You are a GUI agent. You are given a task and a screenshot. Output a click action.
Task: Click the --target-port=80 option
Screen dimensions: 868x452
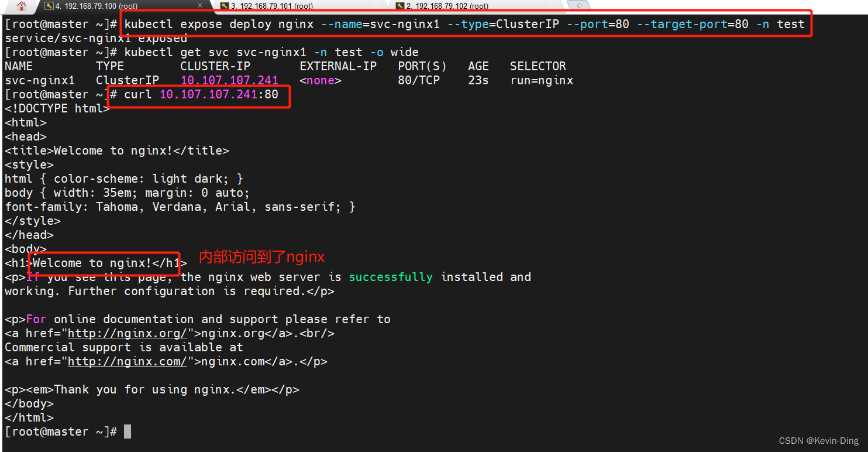click(x=692, y=24)
